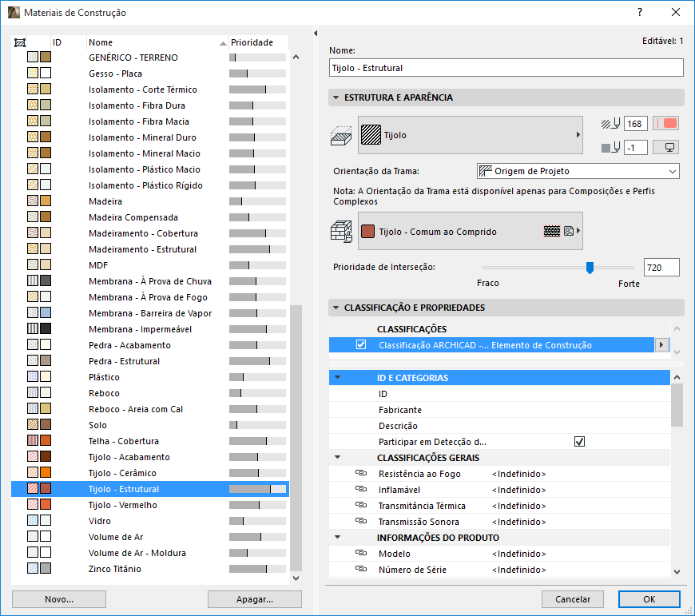This screenshot has width=695, height=616.
Task: Click the Tijolo - Comum ao Comprido color swatch
Action: pos(368,232)
